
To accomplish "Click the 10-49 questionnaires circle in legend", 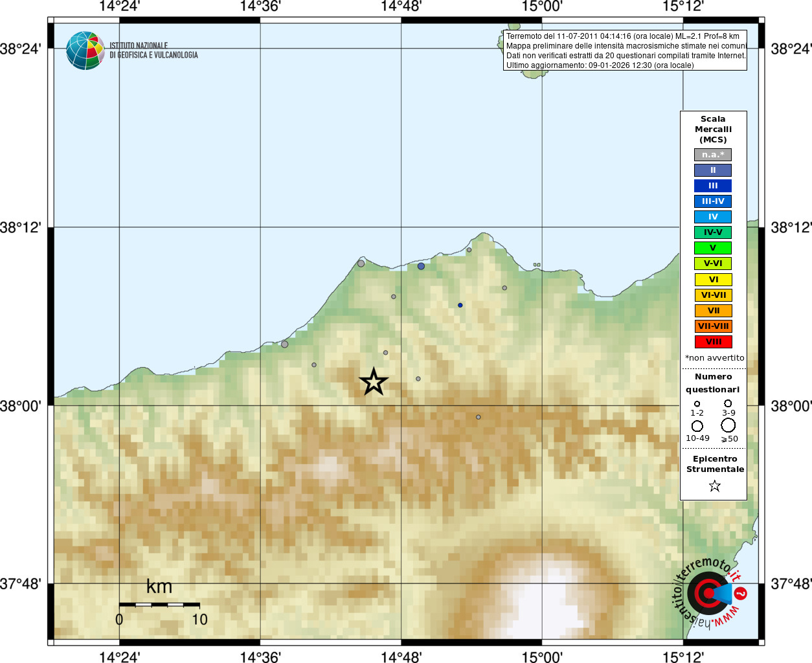I will [x=697, y=426].
